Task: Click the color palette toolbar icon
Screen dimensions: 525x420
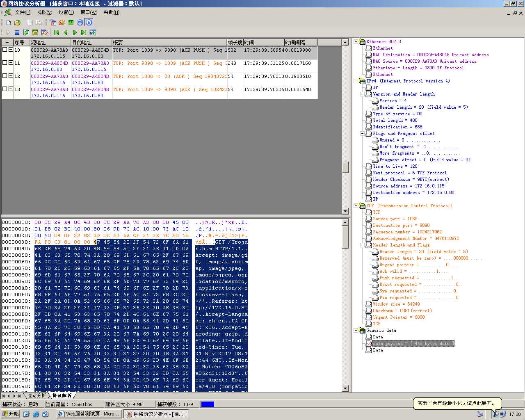Action: pos(62,23)
